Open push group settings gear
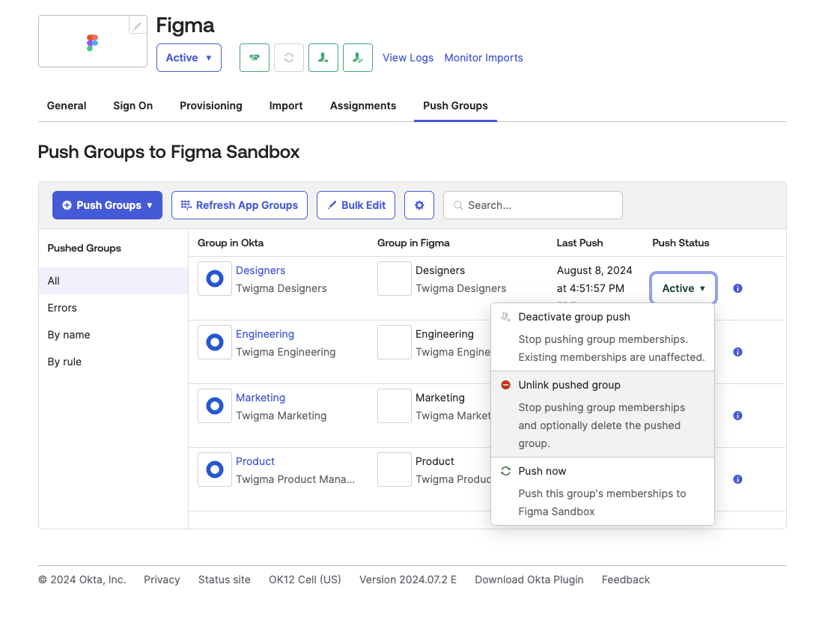The image size is (840, 623). [419, 205]
